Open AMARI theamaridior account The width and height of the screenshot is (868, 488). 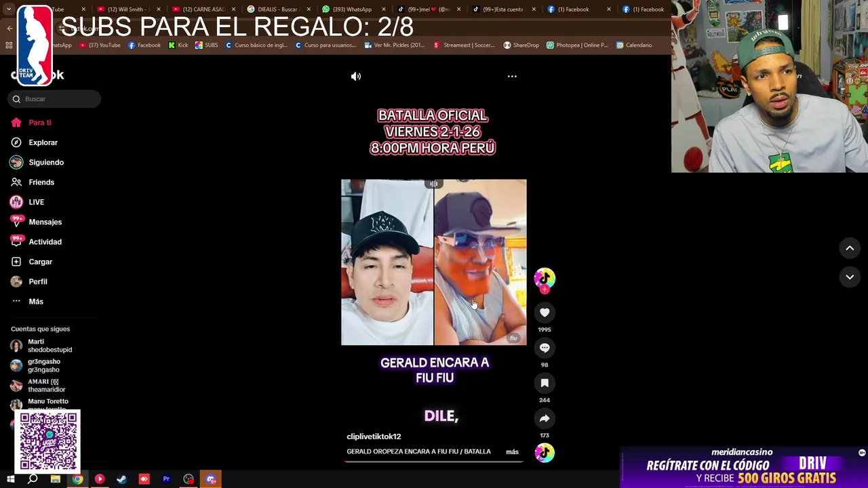click(46, 385)
